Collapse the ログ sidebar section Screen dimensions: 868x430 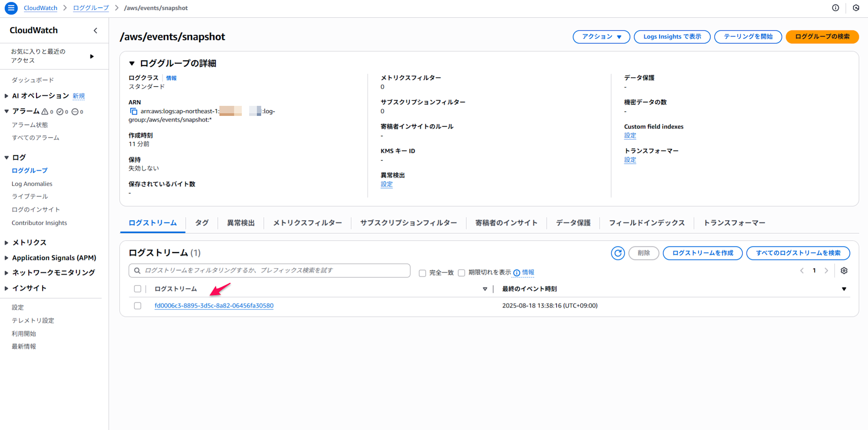(x=7, y=158)
